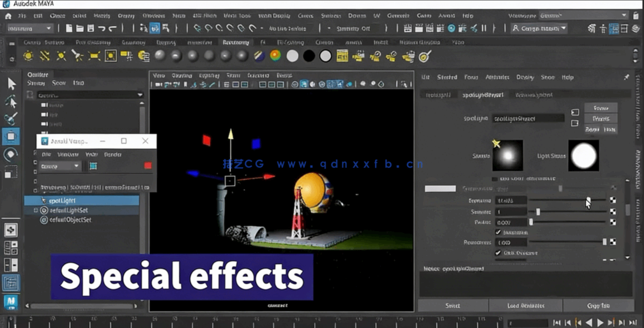Click the Maya home icon in menu bar
This screenshot has height=328, width=644.
(8, 16)
